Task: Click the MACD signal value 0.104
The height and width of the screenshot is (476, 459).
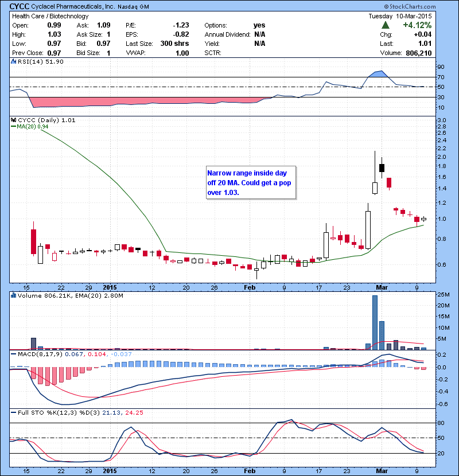Action: (x=97, y=354)
